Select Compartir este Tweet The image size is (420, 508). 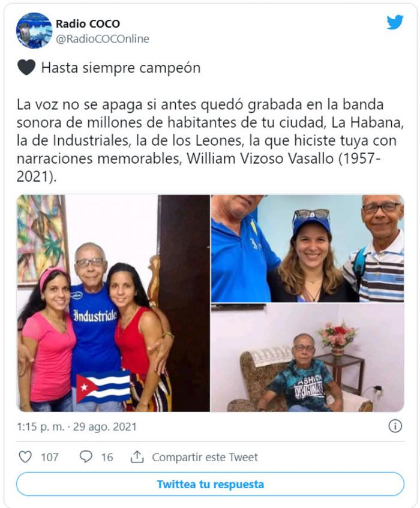pyautogui.click(x=205, y=457)
